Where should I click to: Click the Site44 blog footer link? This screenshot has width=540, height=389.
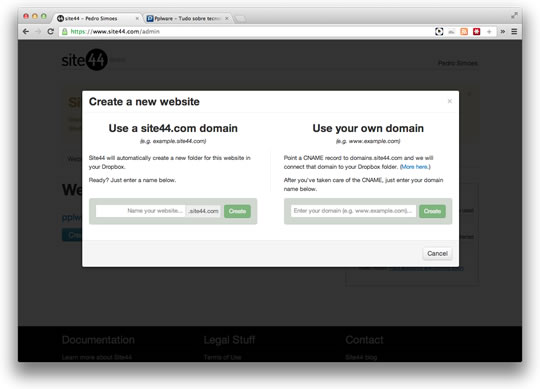(x=361, y=357)
